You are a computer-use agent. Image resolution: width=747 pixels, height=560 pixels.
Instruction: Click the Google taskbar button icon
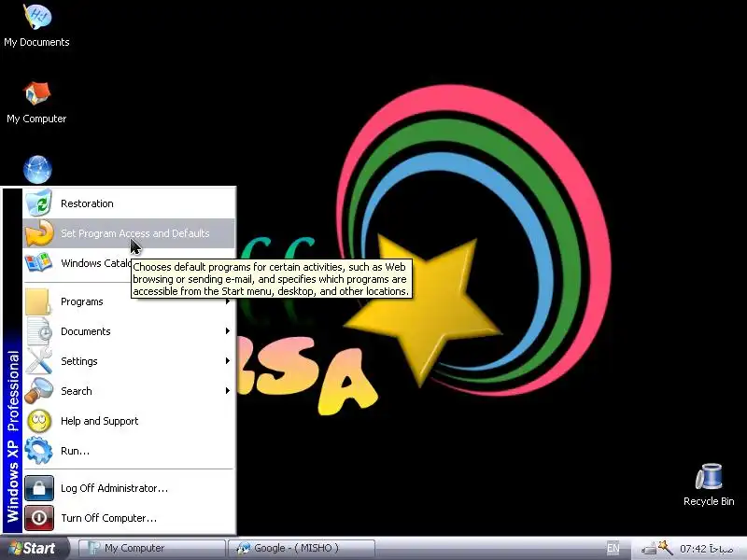tap(244, 548)
